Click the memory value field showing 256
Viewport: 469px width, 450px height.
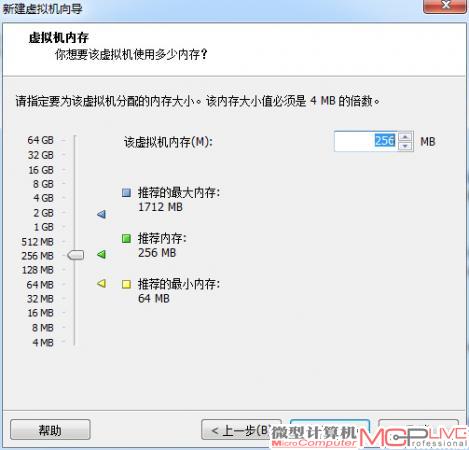click(366, 141)
